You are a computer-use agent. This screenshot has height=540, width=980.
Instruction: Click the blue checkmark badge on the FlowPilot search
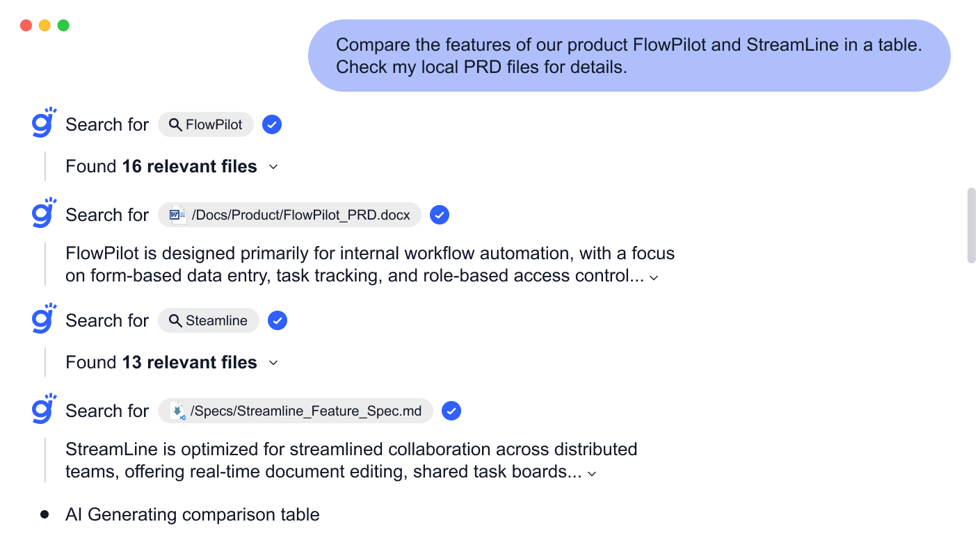point(271,124)
